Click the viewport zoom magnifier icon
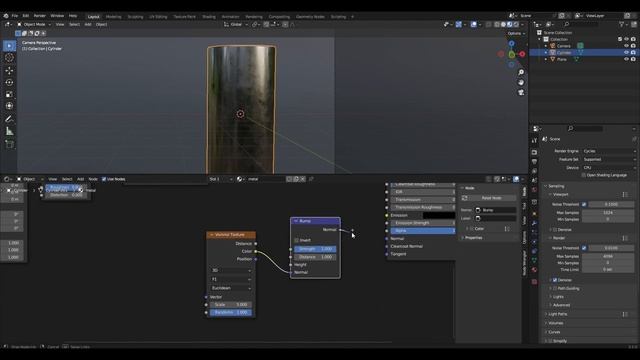The height and width of the screenshot is (360, 640). point(521,72)
